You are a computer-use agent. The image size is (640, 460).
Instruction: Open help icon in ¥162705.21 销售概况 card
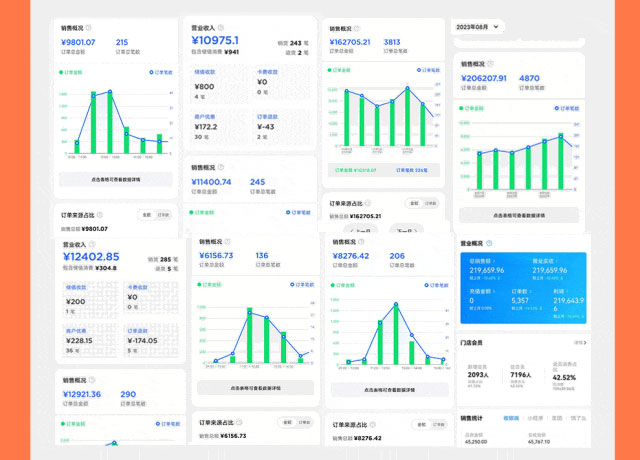pyautogui.click(x=358, y=29)
